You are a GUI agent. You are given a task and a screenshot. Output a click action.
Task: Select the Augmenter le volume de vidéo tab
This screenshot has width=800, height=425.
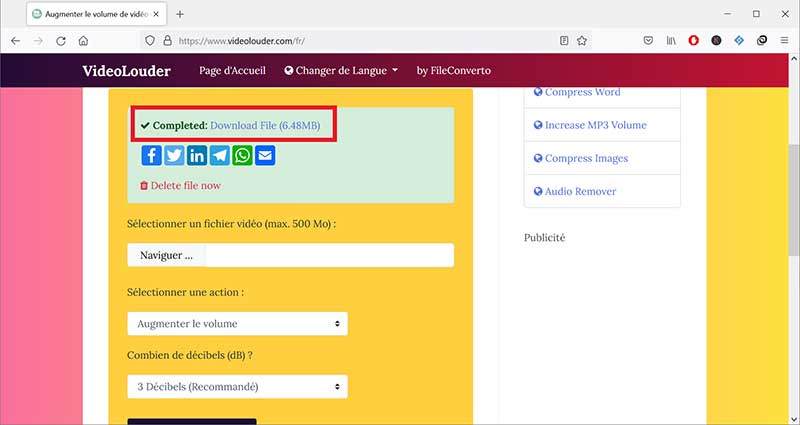(x=96, y=14)
